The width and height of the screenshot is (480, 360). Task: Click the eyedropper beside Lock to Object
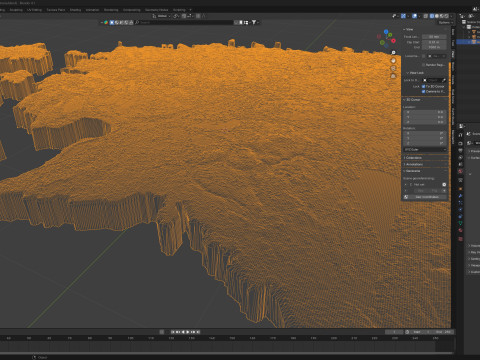point(444,80)
